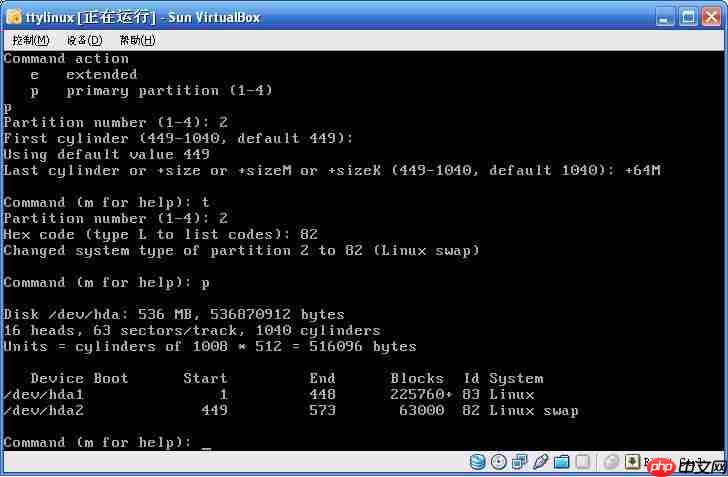Click the '/dev/hda2' device entry
Viewport: 728px width, 477px height.
click(44, 411)
